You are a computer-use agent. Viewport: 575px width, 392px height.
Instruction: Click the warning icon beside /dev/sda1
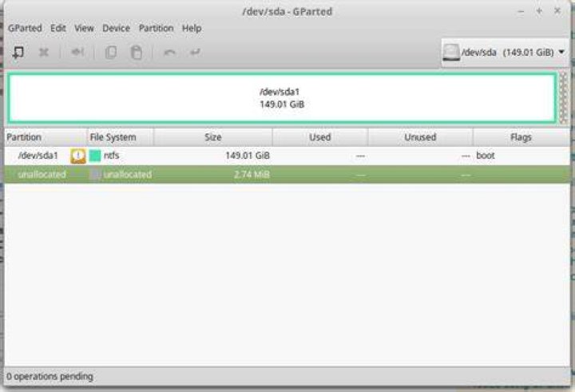[x=78, y=156]
